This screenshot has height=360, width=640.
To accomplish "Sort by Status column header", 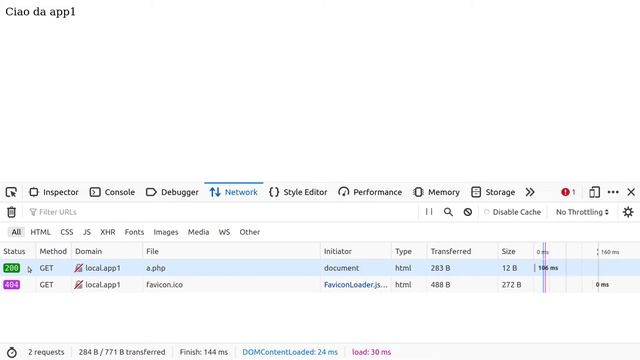I will [18, 251].
